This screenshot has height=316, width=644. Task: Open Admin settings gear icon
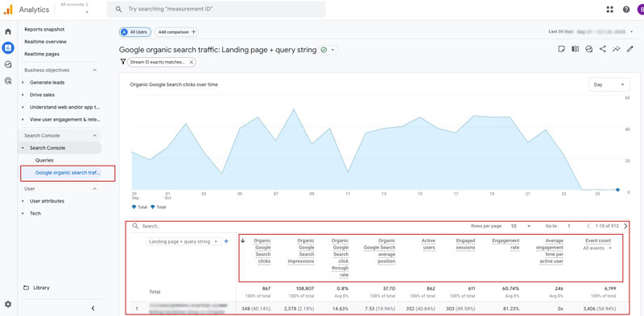click(x=8, y=304)
